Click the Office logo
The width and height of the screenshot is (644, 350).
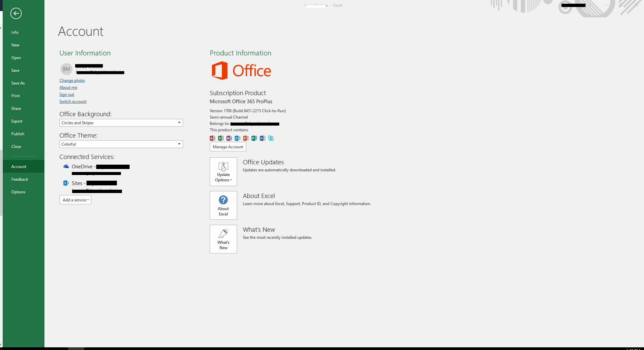[x=241, y=70]
